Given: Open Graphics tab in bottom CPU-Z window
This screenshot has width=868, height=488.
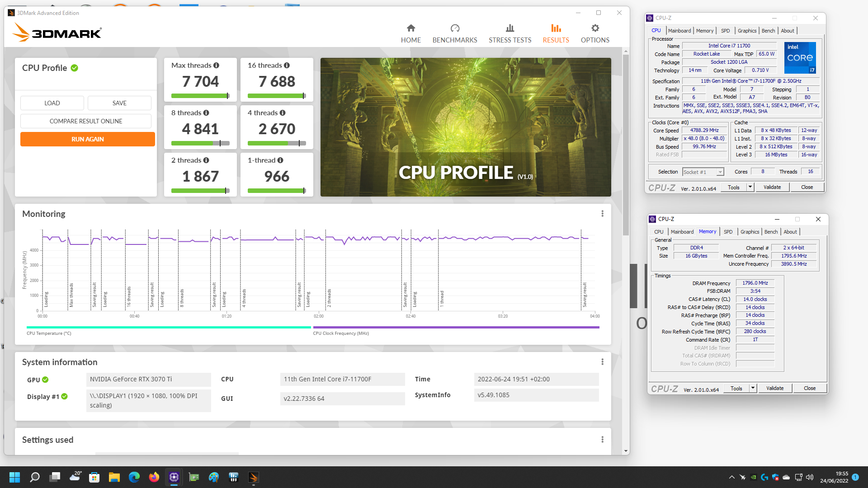Looking at the screenshot, I should point(750,232).
